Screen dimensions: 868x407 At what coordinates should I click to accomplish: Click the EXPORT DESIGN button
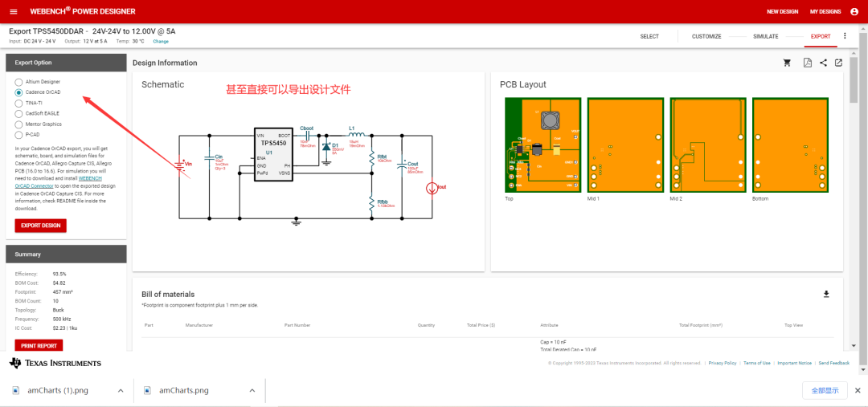pos(40,226)
